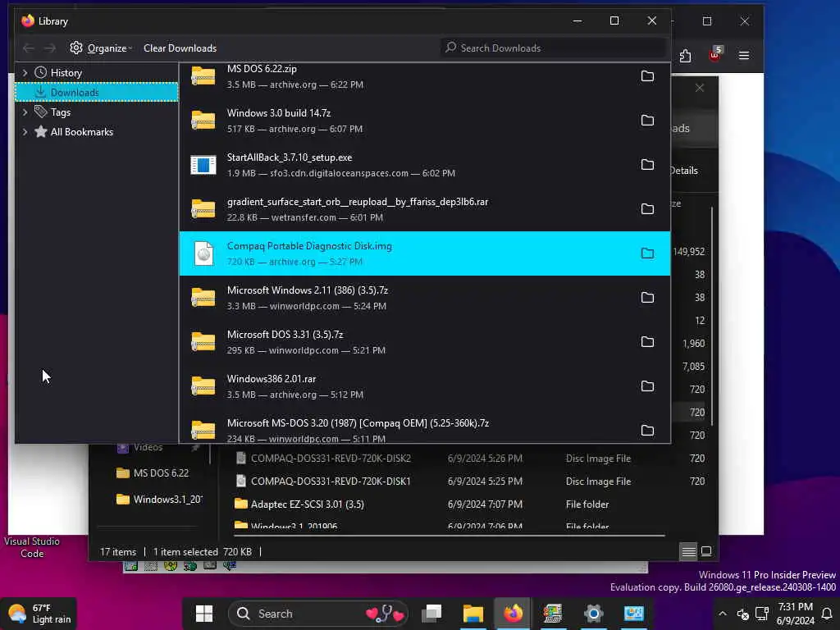Open folder for gradient_surface_start_orb rar download

(647, 209)
